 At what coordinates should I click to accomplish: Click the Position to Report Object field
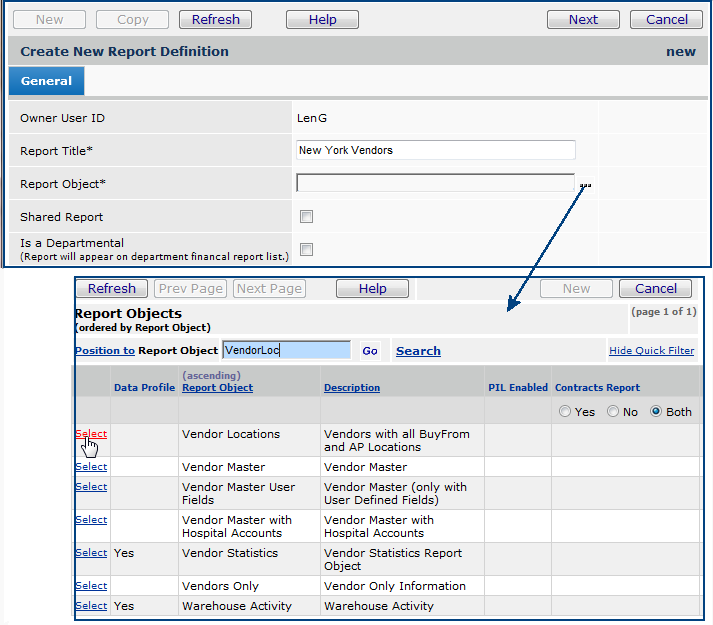[286, 350]
